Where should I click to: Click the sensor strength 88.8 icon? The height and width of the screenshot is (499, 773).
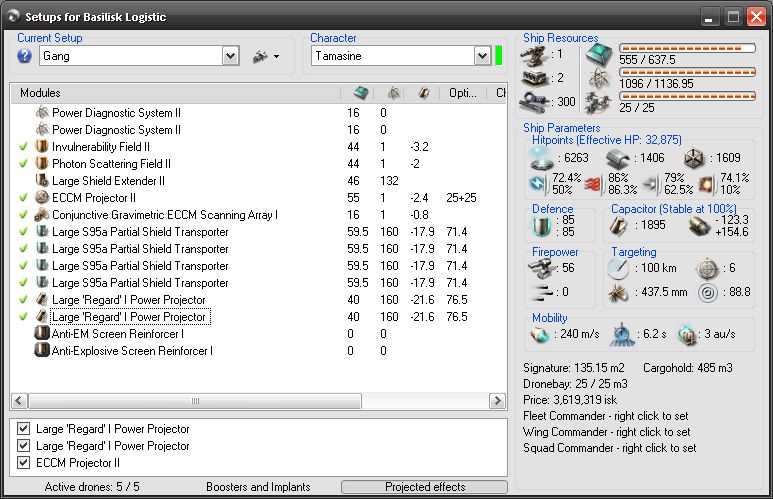click(707, 293)
